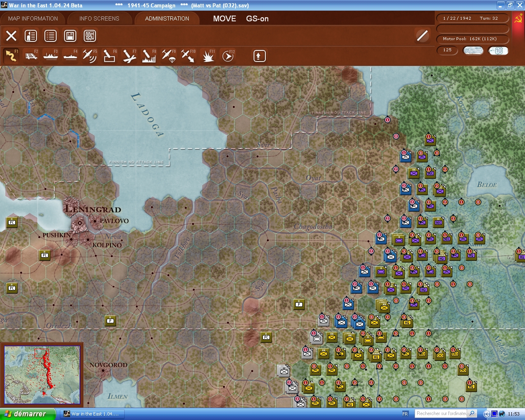Click War in the East taskbar button

tap(91, 414)
